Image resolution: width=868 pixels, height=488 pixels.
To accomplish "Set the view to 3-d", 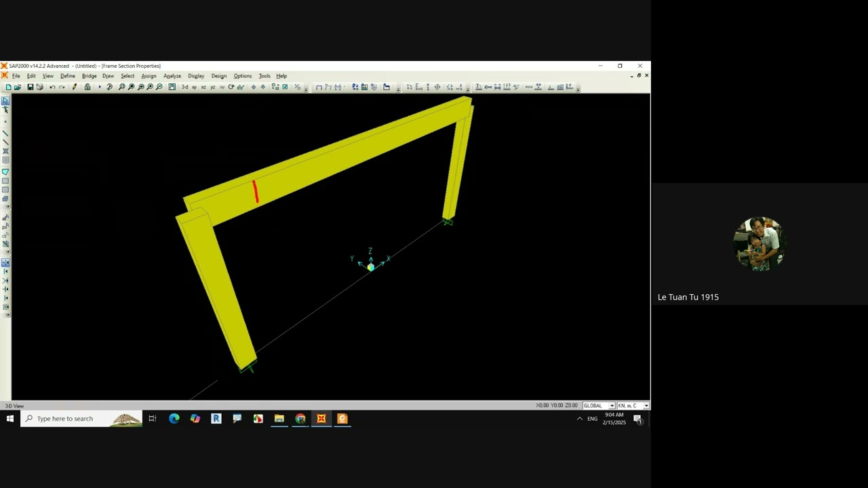I will 184,87.
